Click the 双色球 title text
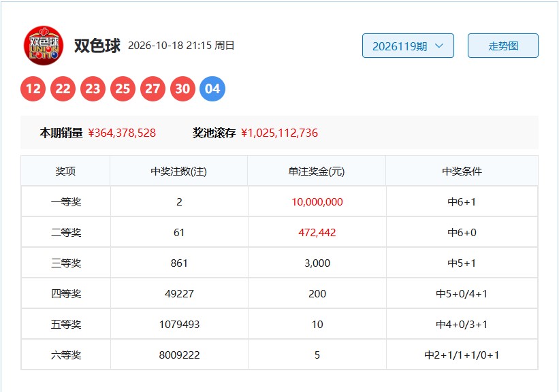The width and height of the screenshot is (559, 392). click(97, 46)
